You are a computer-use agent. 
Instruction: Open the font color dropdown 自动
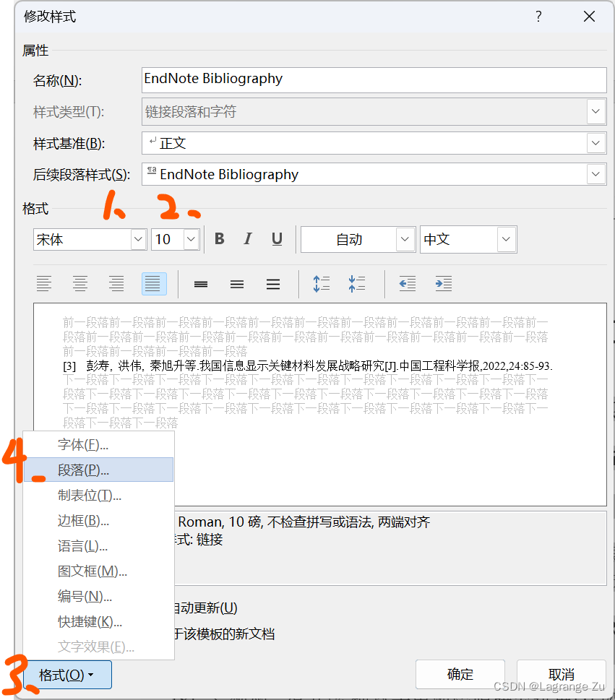[x=405, y=239]
